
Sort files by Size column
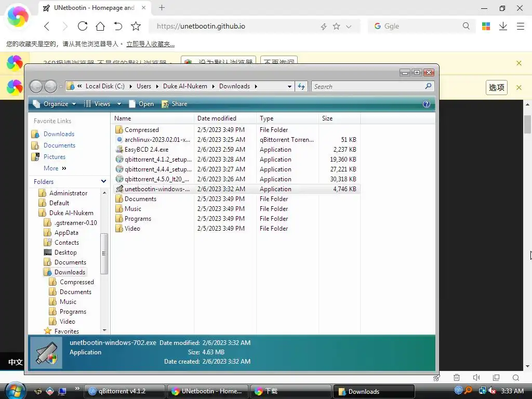click(339, 118)
